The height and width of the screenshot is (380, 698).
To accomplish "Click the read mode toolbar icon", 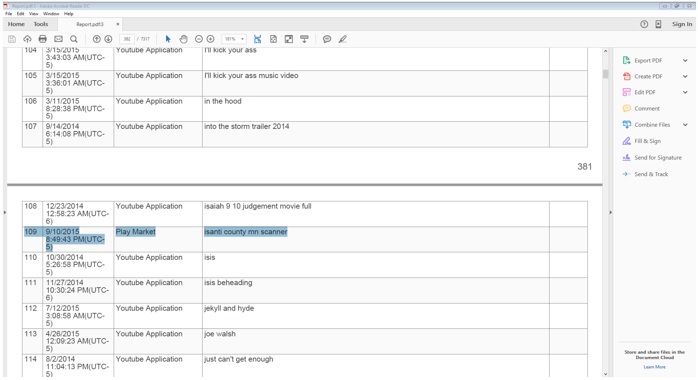I will tap(304, 39).
